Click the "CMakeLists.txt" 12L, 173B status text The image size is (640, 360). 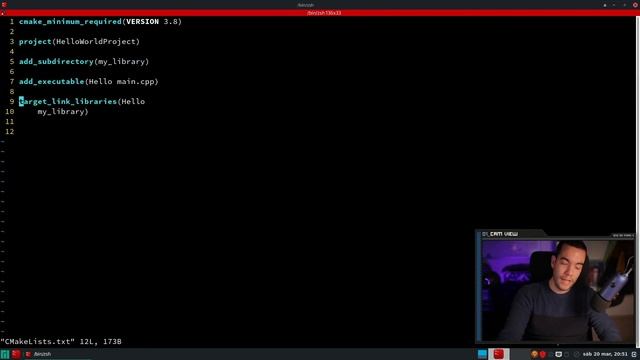pos(61,342)
